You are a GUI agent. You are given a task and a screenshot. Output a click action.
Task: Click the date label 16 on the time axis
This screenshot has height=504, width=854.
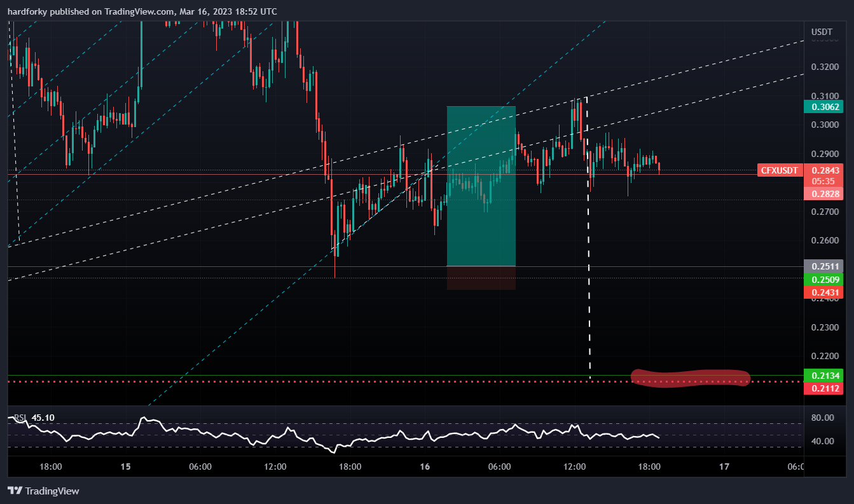pos(425,467)
